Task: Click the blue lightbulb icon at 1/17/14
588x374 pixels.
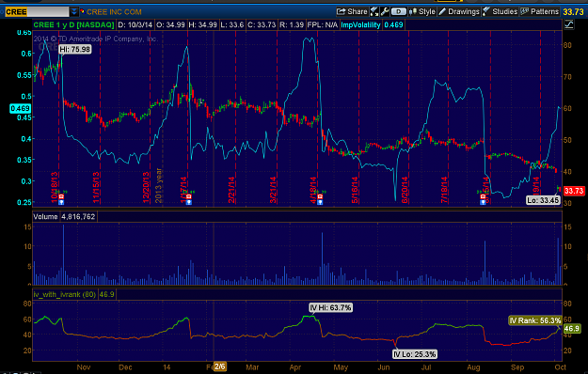Action: 189,202
